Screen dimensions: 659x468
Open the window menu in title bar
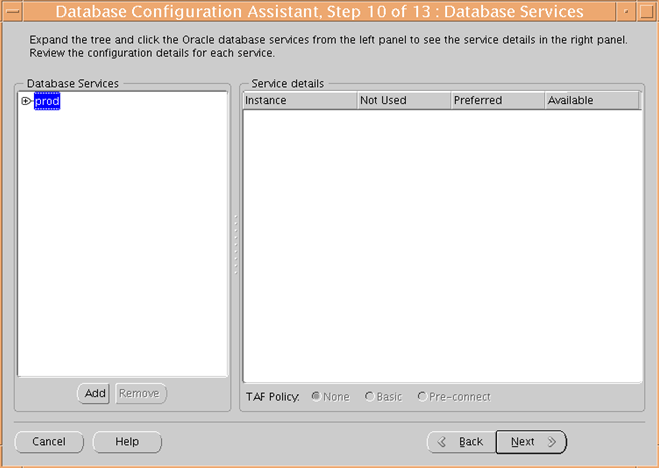(x=12, y=11)
